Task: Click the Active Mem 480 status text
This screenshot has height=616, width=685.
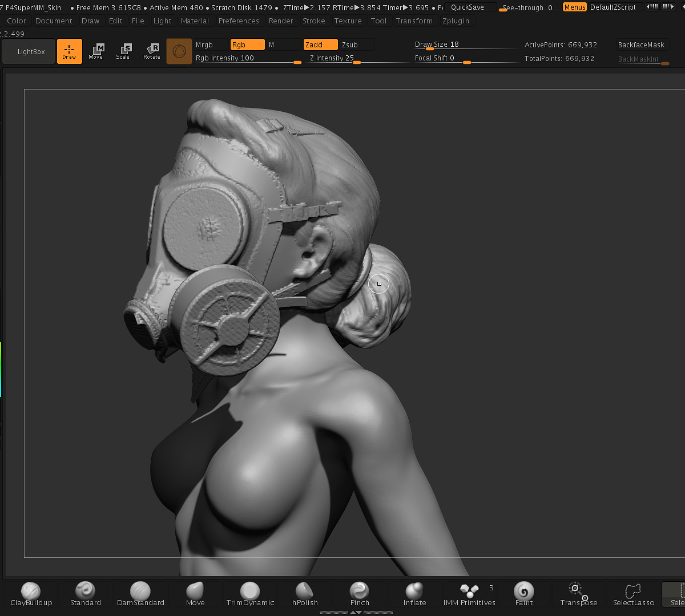Action: (x=176, y=7)
